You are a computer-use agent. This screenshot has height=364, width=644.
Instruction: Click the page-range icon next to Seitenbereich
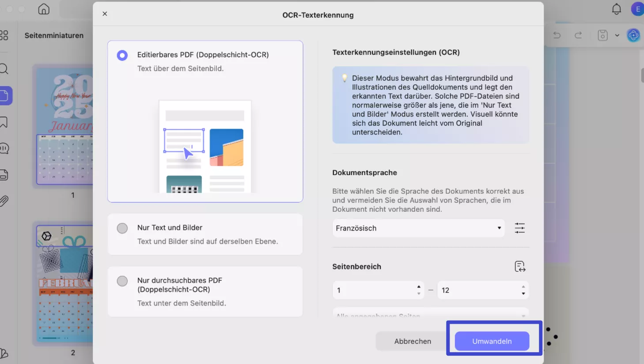tap(520, 266)
